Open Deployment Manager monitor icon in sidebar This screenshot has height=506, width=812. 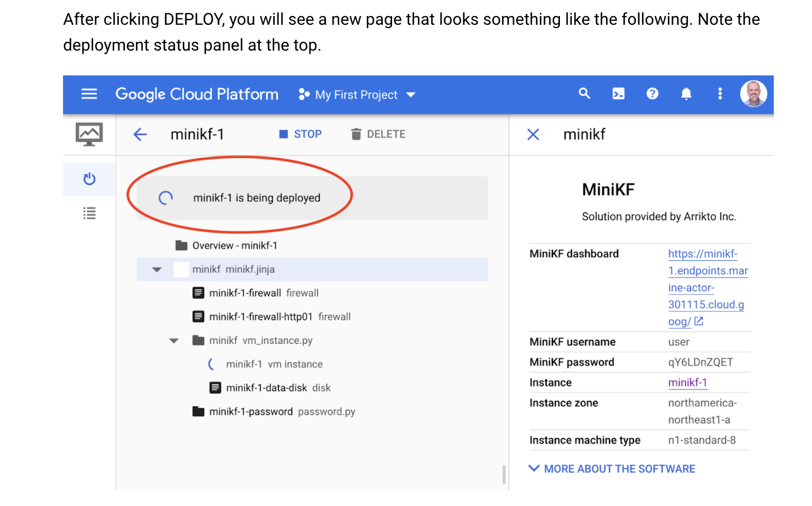point(89,134)
